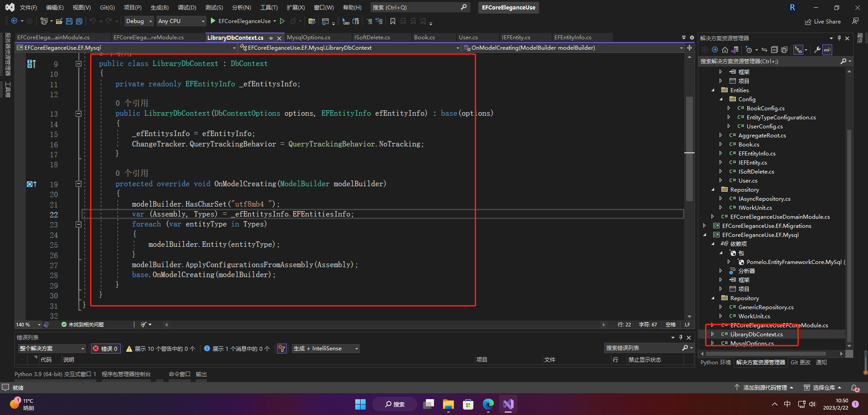Screen dimensions: 868x415
Task: Click the Solution Explorer vertical scrollbar
Action: [849, 235]
